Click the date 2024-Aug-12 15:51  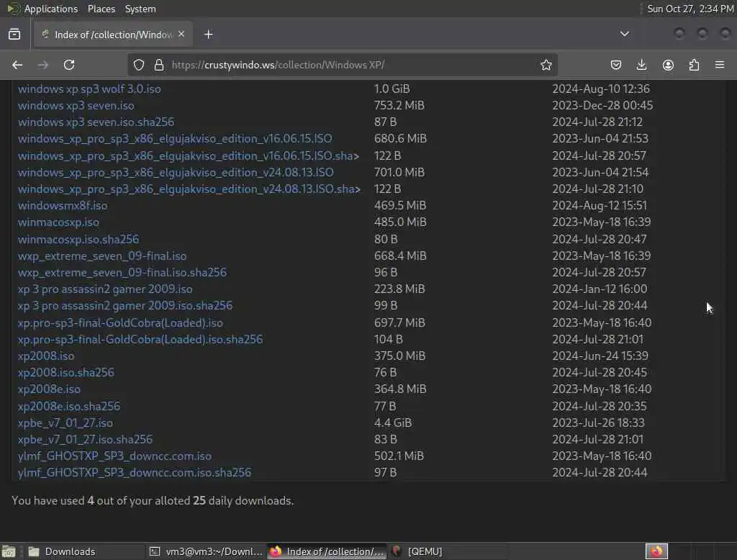tap(600, 205)
